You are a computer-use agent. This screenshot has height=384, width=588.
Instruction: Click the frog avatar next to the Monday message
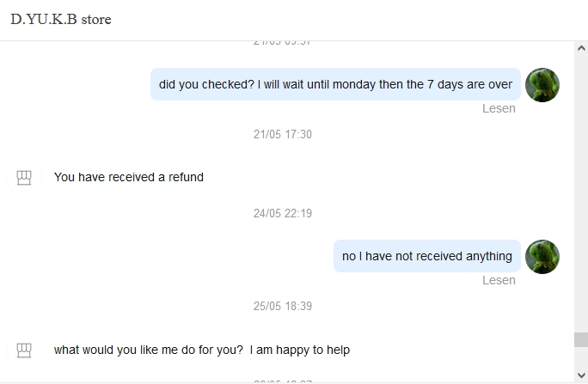542,85
